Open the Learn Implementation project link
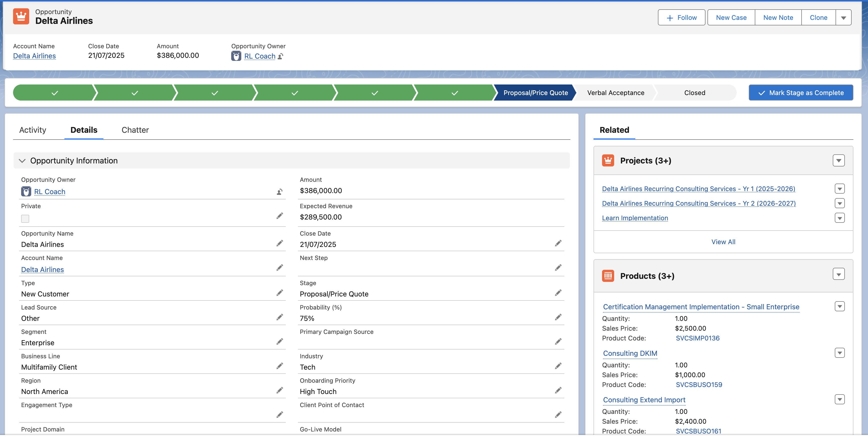This screenshot has height=437, width=868. tap(635, 218)
